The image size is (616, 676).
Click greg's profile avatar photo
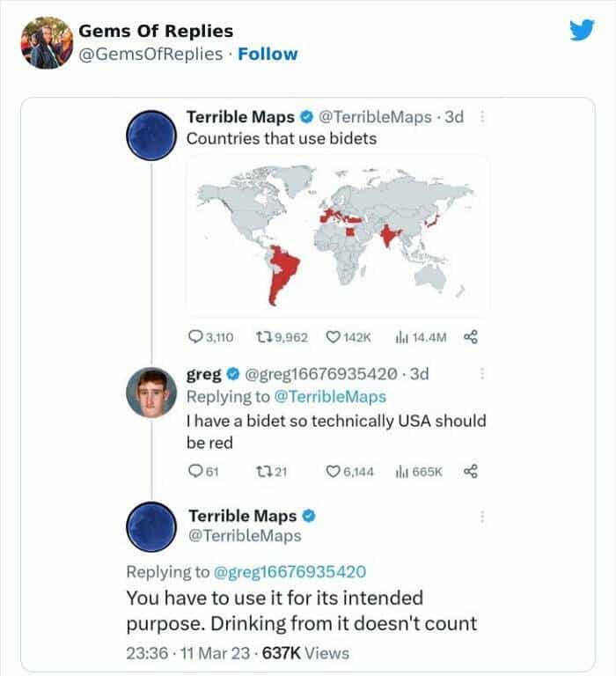pos(151,392)
